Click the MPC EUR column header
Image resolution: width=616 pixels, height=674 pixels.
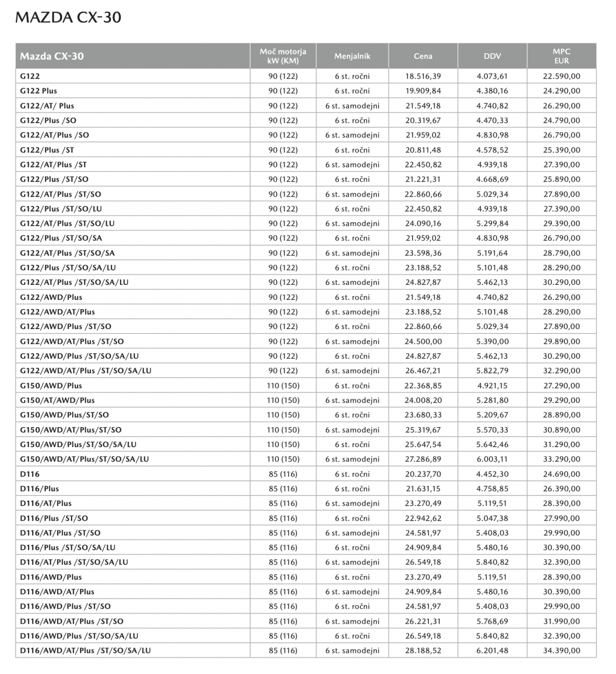point(562,56)
